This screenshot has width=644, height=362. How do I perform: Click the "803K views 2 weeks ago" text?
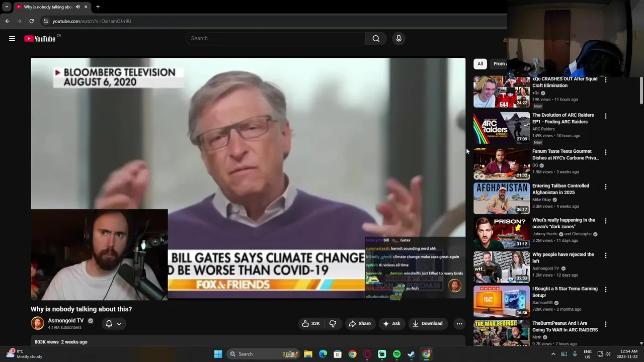[x=61, y=342]
